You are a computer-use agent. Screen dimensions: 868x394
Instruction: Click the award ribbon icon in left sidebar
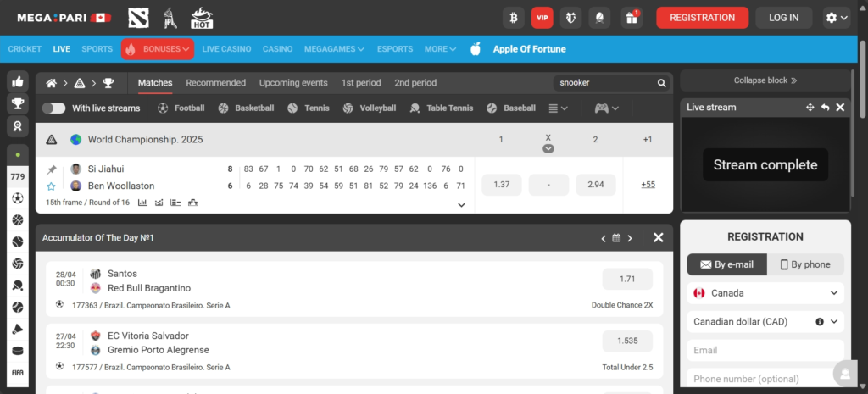pyautogui.click(x=18, y=126)
